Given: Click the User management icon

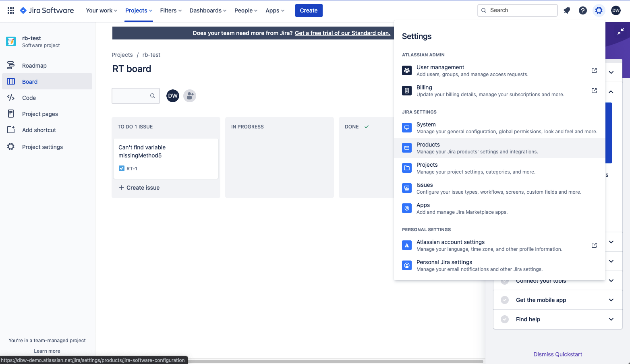Looking at the screenshot, I should 407,70.
